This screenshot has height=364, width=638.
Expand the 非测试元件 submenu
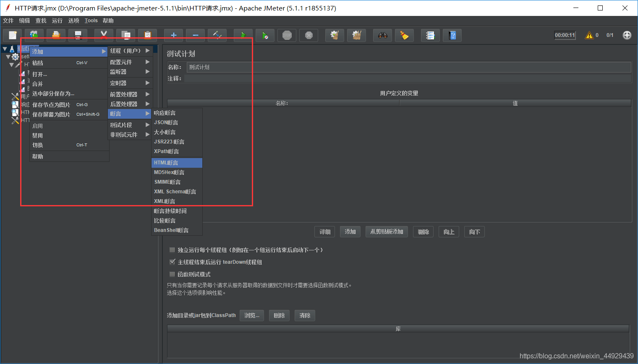tap(130, 135)
